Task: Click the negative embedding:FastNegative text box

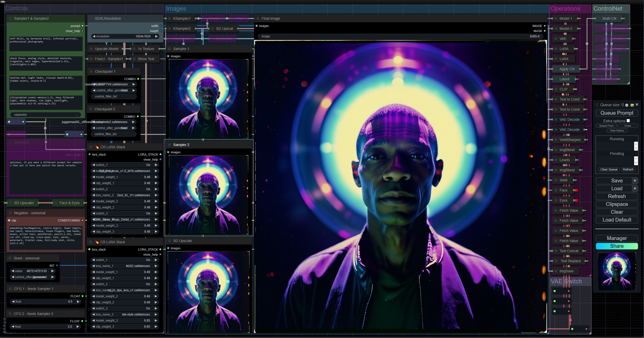Action: pyautogui.click(x=46, y=238)
